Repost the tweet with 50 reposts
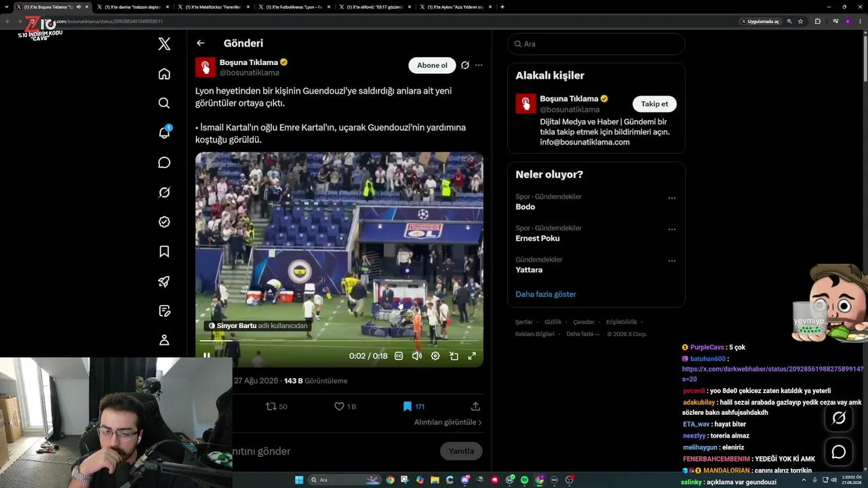 [x=277, y=407]
